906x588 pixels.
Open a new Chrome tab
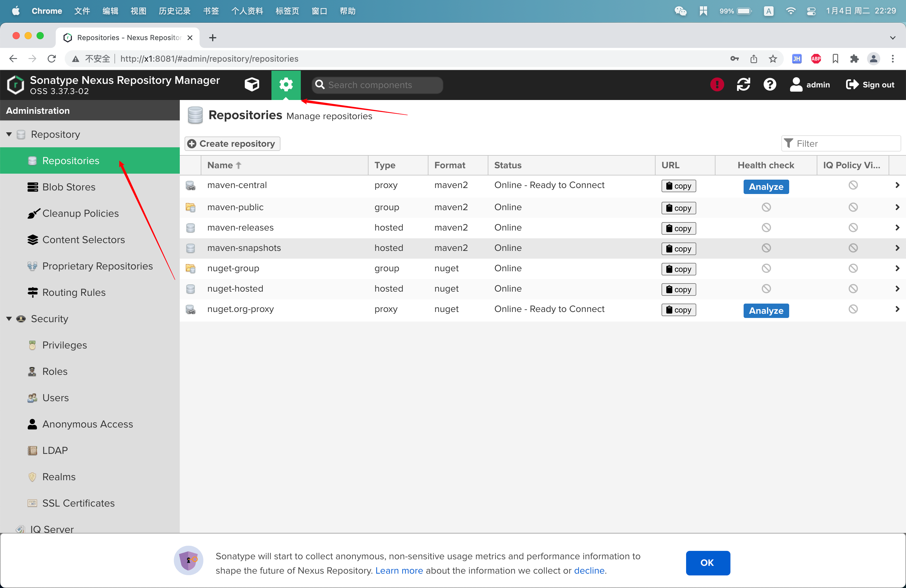click(212, 37)
